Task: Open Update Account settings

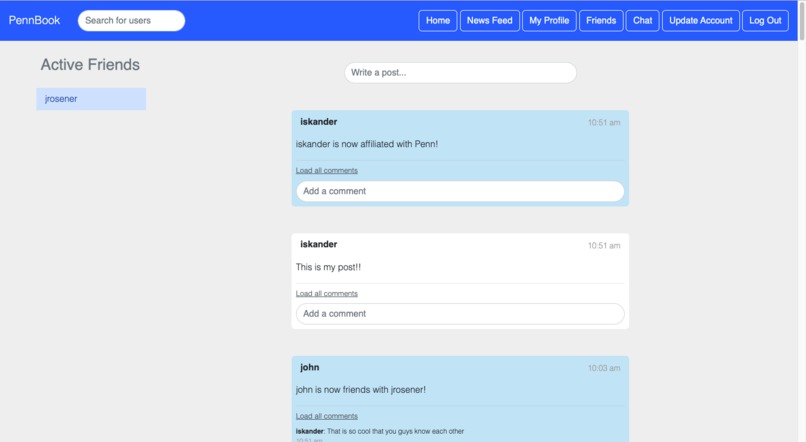Action: click(701, 21)
